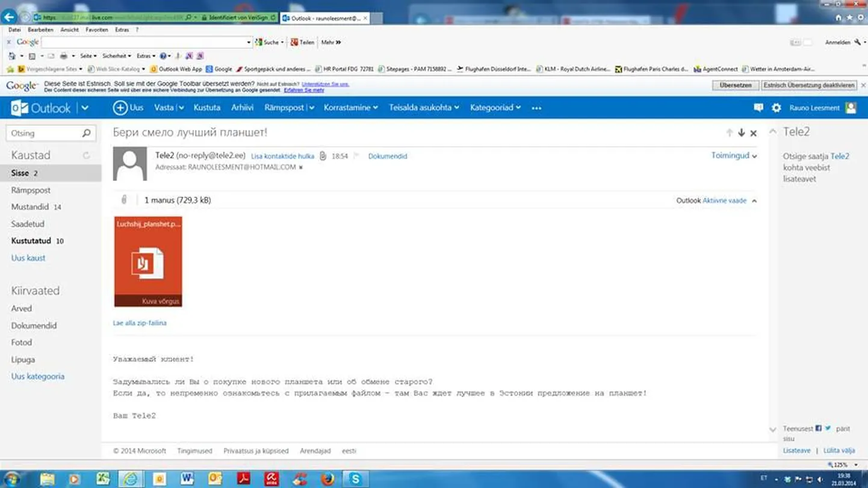
Task: Click the Facebook icon beside Teenusest
Action: coord(819,428)
